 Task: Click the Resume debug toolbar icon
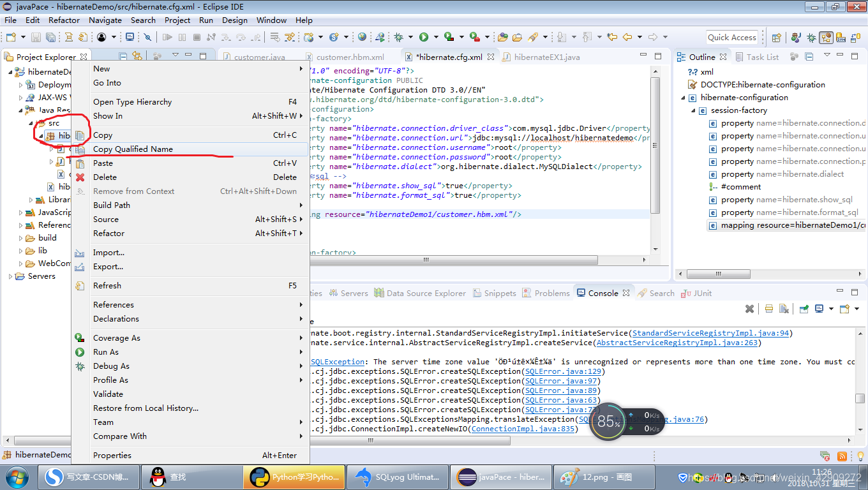(x=167, y=37)
